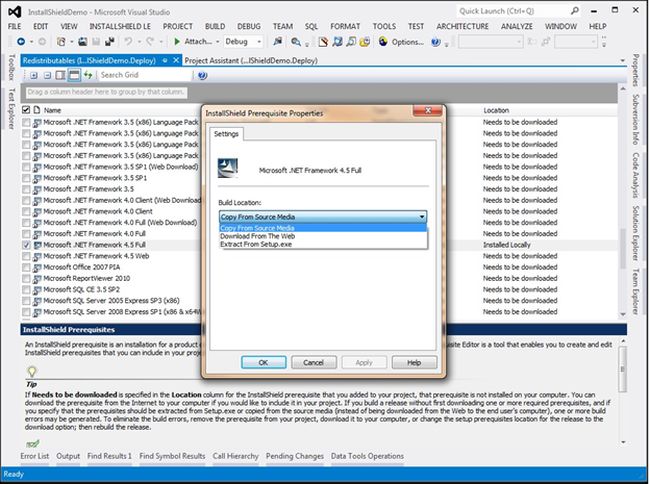Uncheck Microsoft .NET Framework 4.5 Full
This screenshot has height=484, width=650.
(x=26, y=245)
